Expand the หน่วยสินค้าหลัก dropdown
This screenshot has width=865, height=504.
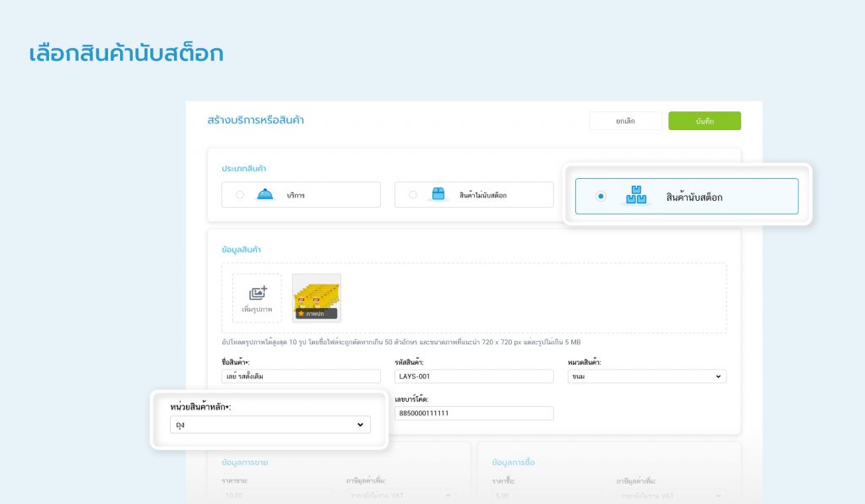(x=269, y=425)
